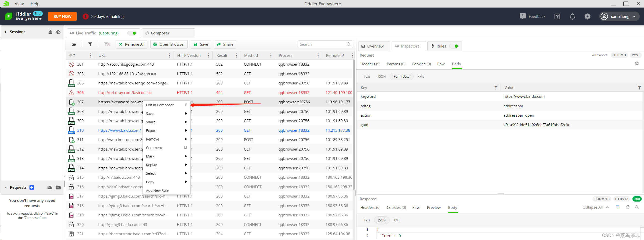Click the BUY NOW button
644x240 pixels.
(x=62, y=16)
